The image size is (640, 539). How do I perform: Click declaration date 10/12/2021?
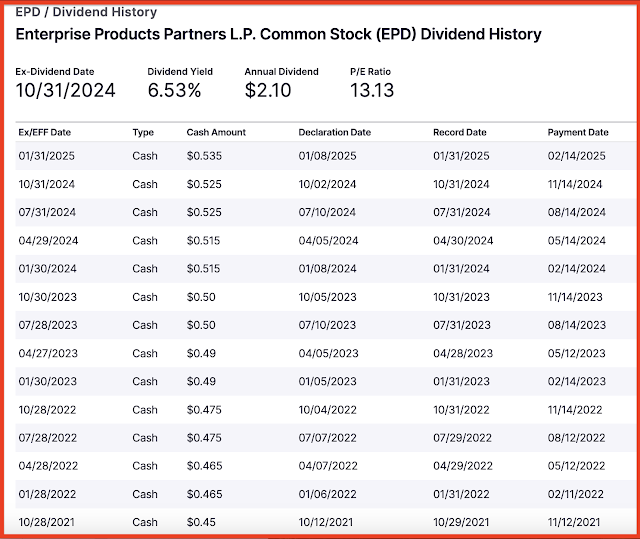pos(325,522)
